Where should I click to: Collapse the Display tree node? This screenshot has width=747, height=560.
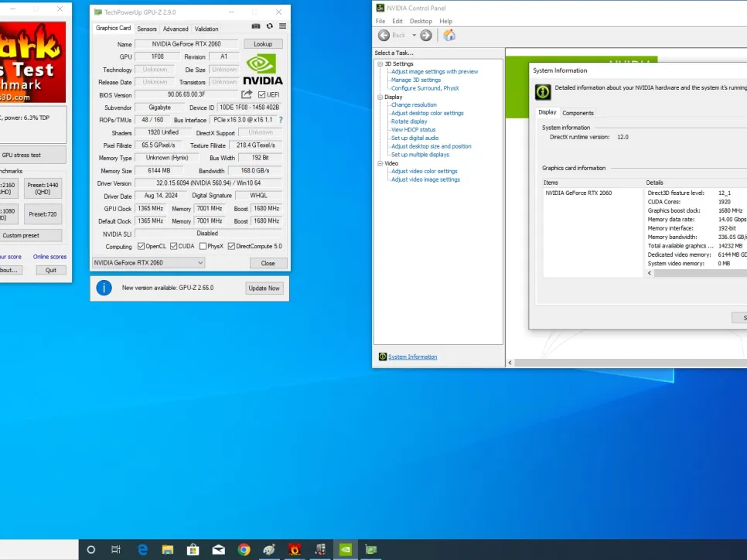(x=380, y=97)
